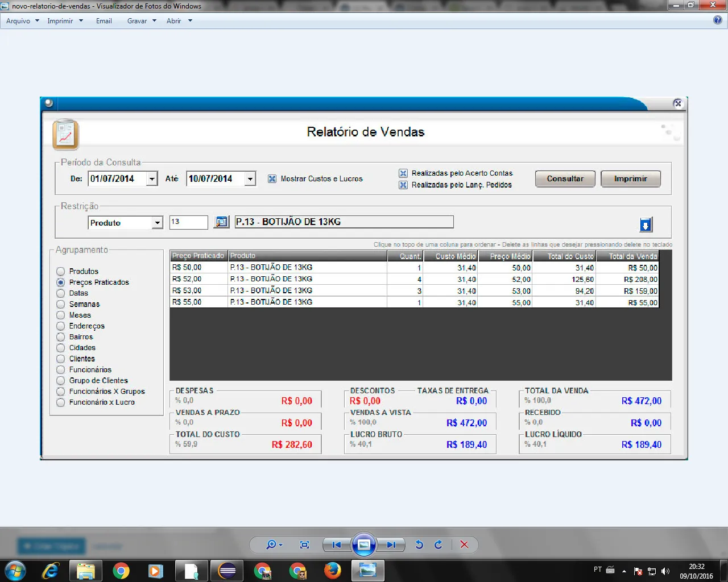Open the Help question mark icon
728x582 pixels.
[718, 20]
